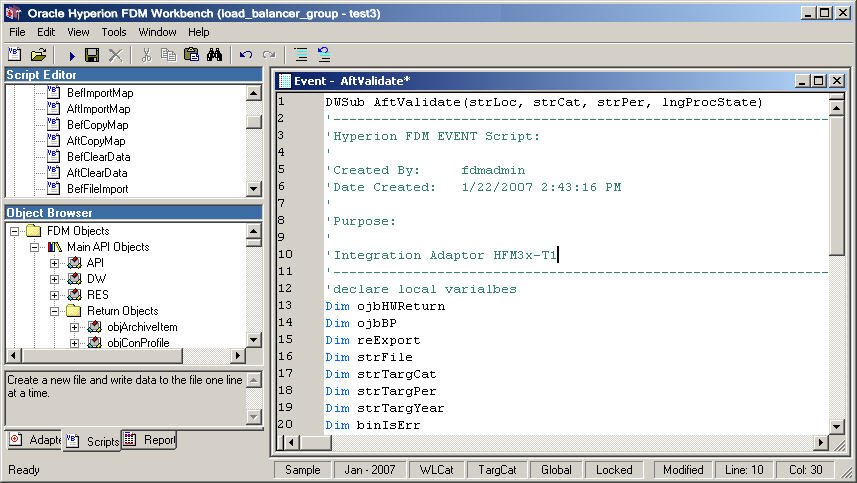Click the DW object icon
This screenshot has width=857, height=483.
(74, 279)
